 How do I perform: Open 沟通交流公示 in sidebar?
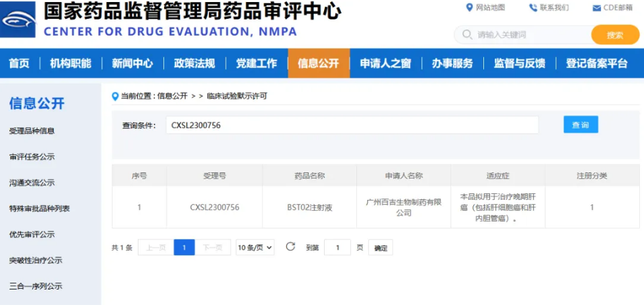click(x=32, y=182)
